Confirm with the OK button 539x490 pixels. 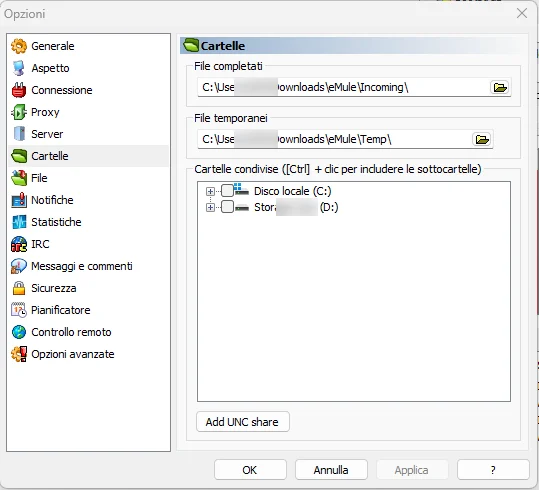coord(250,470)
